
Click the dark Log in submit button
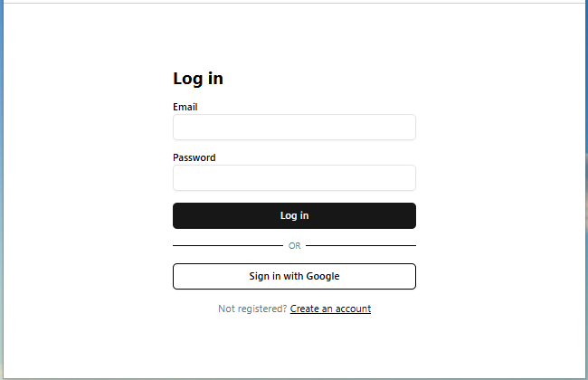pyautogui.click(x=294, y=215)
